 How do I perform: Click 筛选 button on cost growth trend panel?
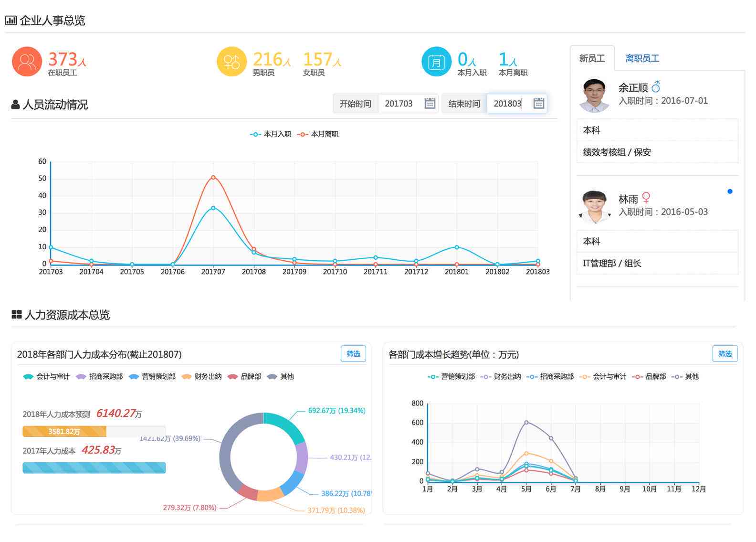coord(725,354)
